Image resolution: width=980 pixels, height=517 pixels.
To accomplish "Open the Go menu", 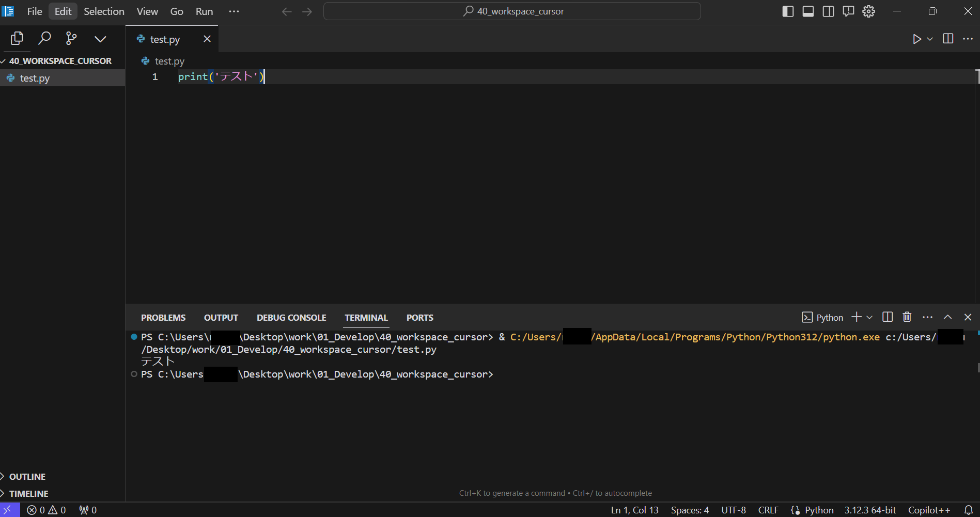I will (177, 11).
